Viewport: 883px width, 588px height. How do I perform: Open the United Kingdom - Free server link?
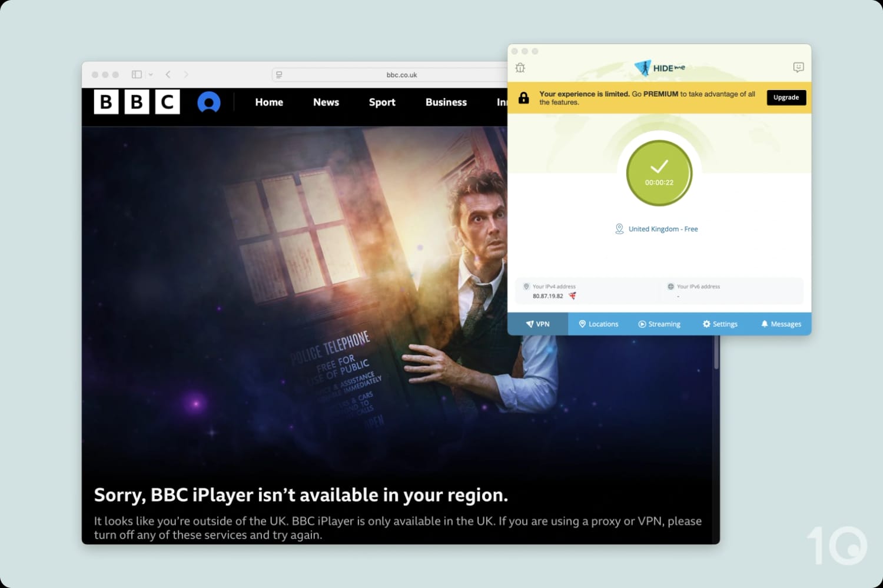[663, 228]
